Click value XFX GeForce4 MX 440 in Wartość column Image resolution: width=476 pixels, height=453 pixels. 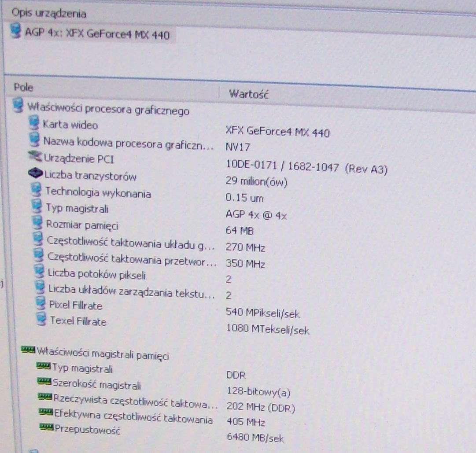tap(277, 132)
